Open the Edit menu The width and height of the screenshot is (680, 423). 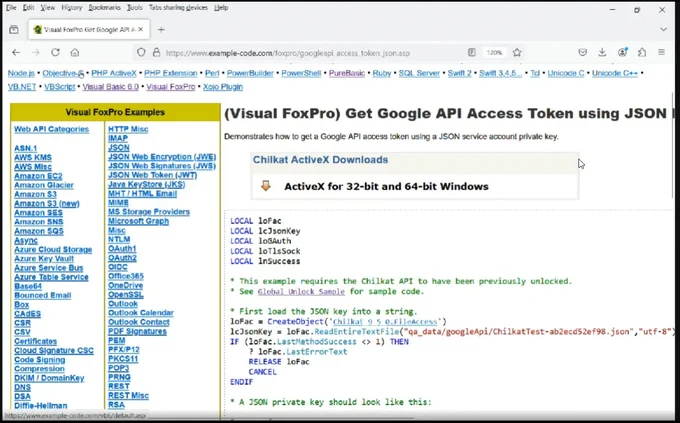(28, 8)
